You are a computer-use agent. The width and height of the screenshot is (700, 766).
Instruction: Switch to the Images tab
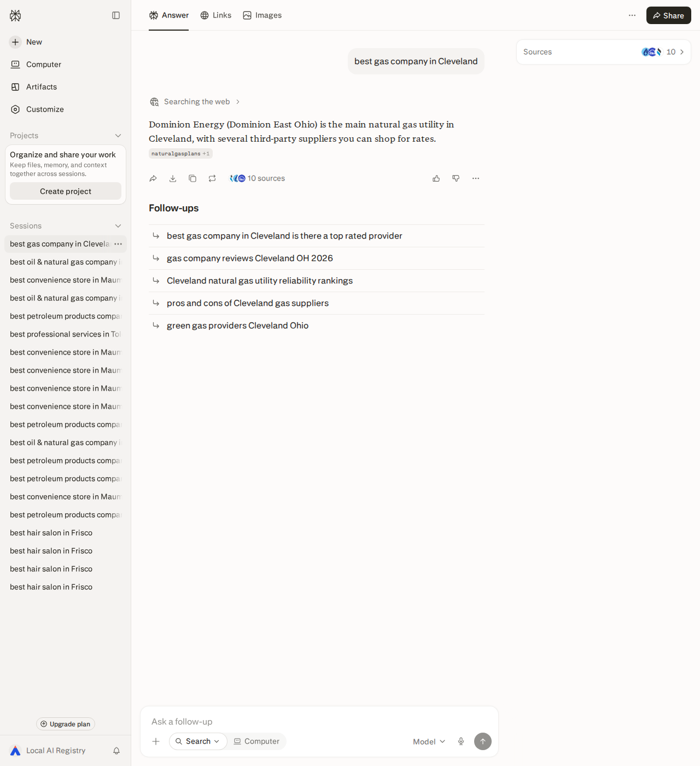tap(262, 15)
